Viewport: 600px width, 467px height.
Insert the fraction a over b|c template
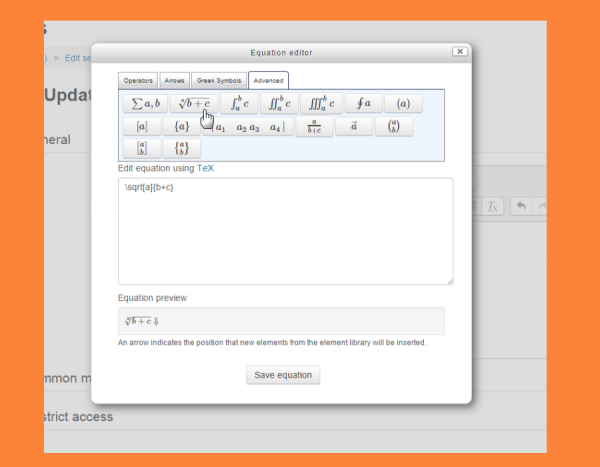[x=314, y=127]
